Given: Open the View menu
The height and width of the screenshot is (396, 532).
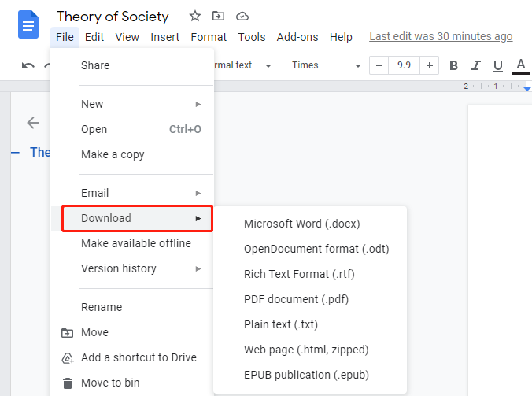Looking at the screenshot, I should tap(127, 37).
